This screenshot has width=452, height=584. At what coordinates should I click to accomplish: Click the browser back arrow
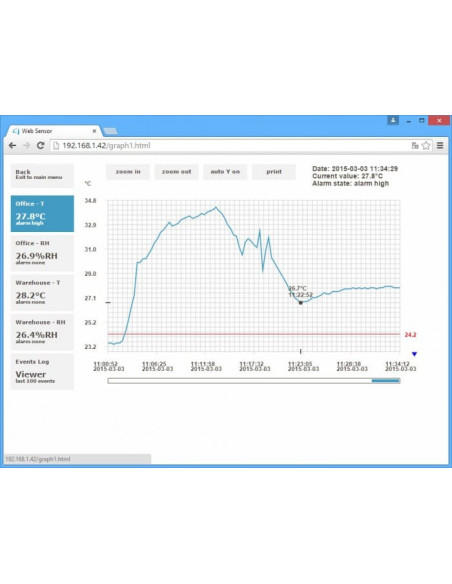pyautogui.click(x=12, y=146)
